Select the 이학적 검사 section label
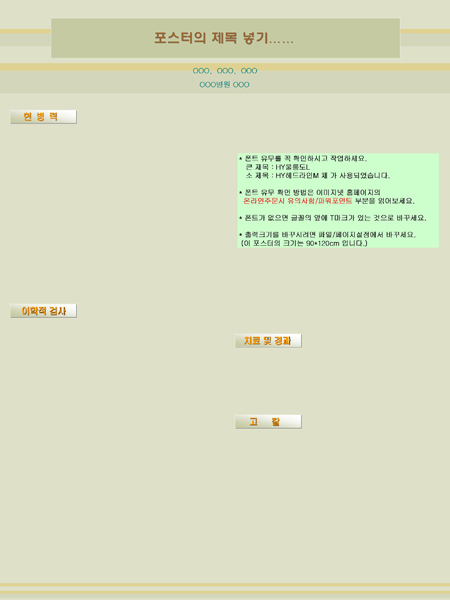This screenshot has height=600, width=450. point(43,311)
